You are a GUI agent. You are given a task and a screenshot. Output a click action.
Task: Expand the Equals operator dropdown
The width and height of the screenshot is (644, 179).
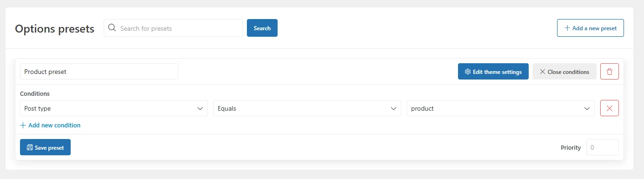(307, 108)
